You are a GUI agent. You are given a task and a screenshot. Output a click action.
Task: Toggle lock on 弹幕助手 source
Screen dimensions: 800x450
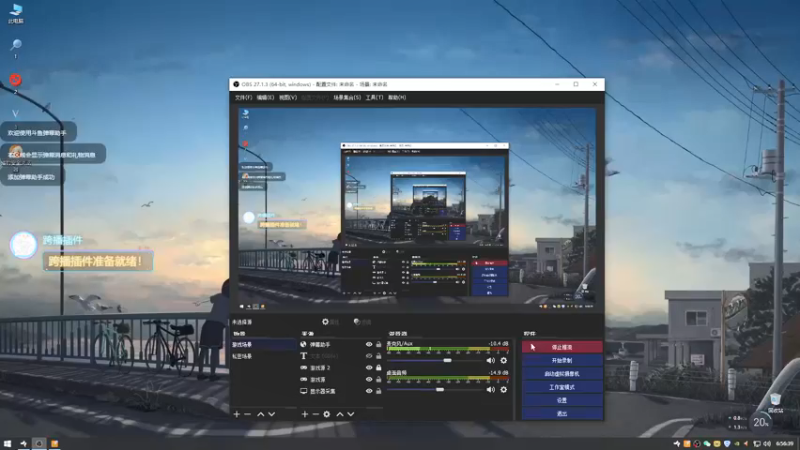point(379,344)
